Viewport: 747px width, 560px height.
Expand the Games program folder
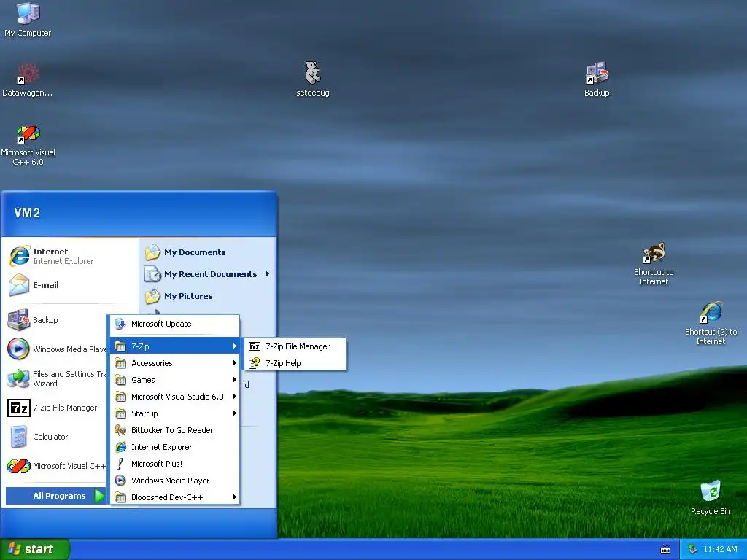(175, 379)
